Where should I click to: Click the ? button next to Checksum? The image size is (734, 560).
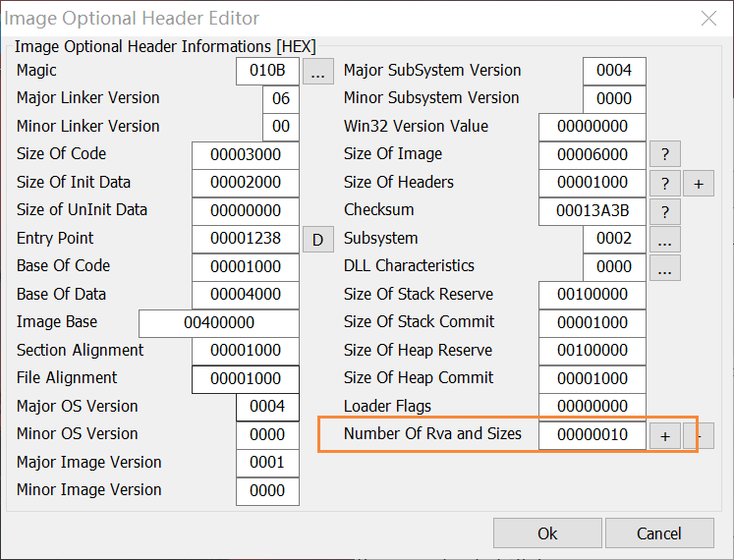664,211
